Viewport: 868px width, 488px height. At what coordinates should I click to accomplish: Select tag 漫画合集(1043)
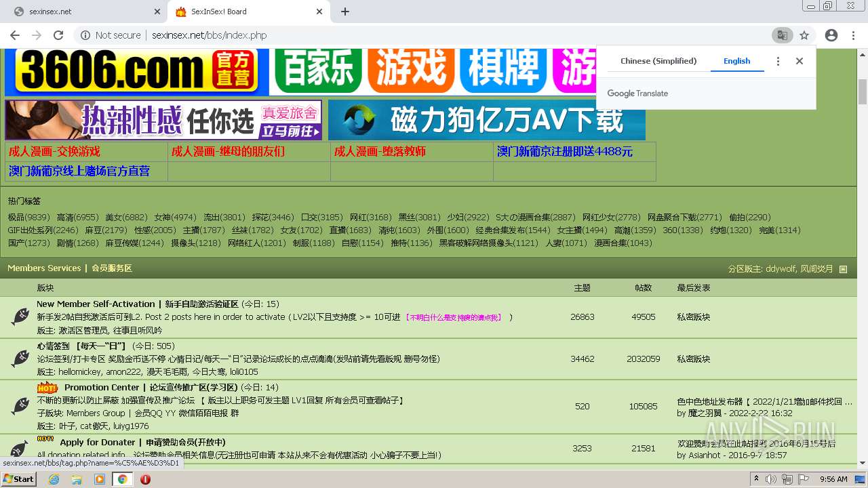pos(623,243)
